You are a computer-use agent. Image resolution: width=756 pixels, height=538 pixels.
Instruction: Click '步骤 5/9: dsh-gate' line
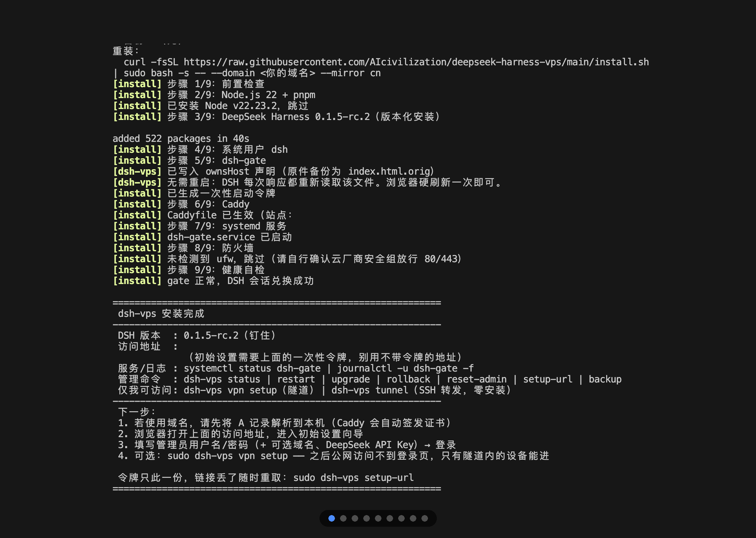point(189,160)
